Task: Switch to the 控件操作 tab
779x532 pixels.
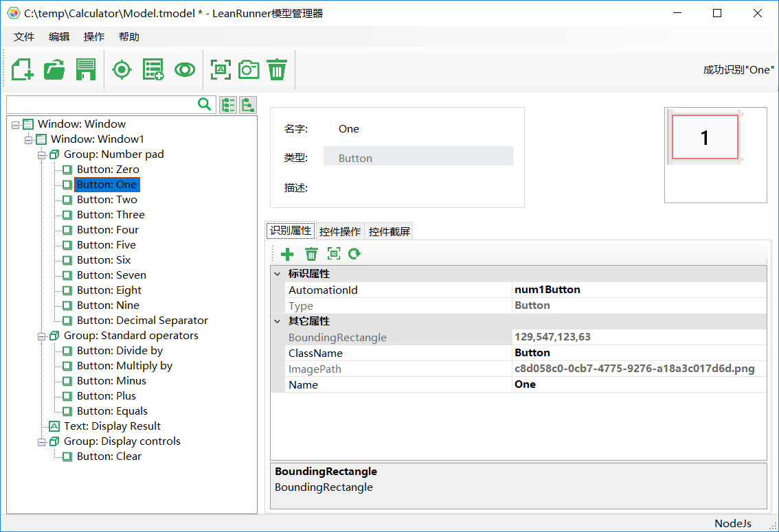Action: point(339,231)
